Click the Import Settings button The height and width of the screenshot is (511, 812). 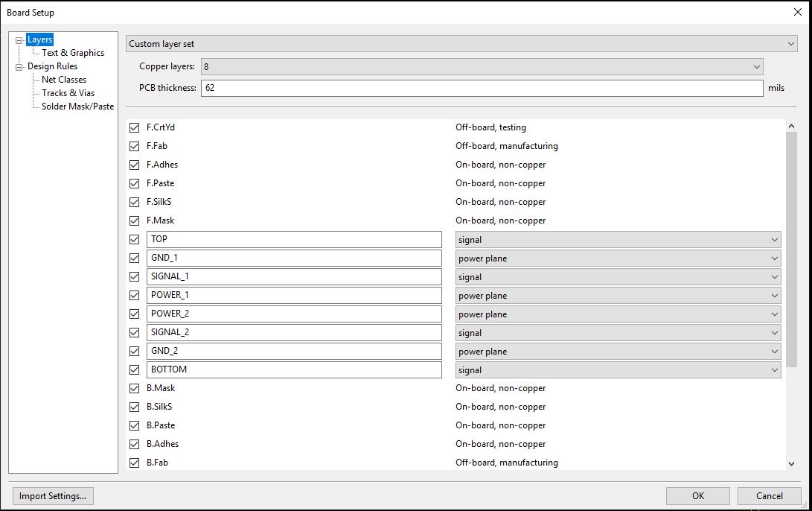tap(53, 495)
